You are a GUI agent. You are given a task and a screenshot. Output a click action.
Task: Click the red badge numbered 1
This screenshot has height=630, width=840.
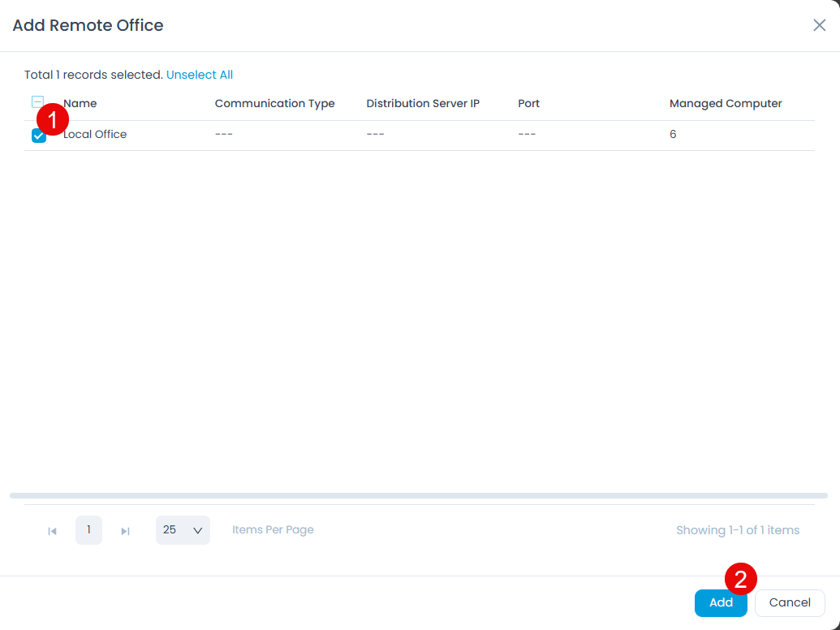click(53, 119)
